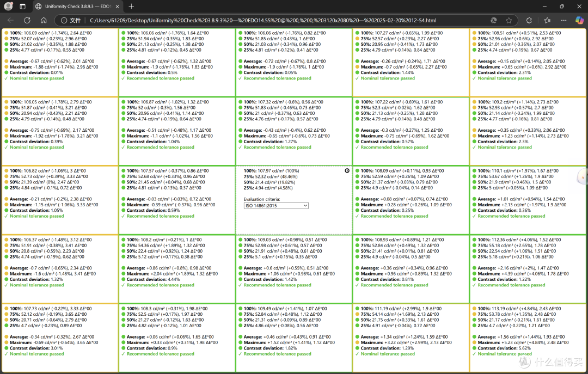Reload the page with the refresh icon
Viewport: 588px width, 374px height.
[x=27, y=20]
